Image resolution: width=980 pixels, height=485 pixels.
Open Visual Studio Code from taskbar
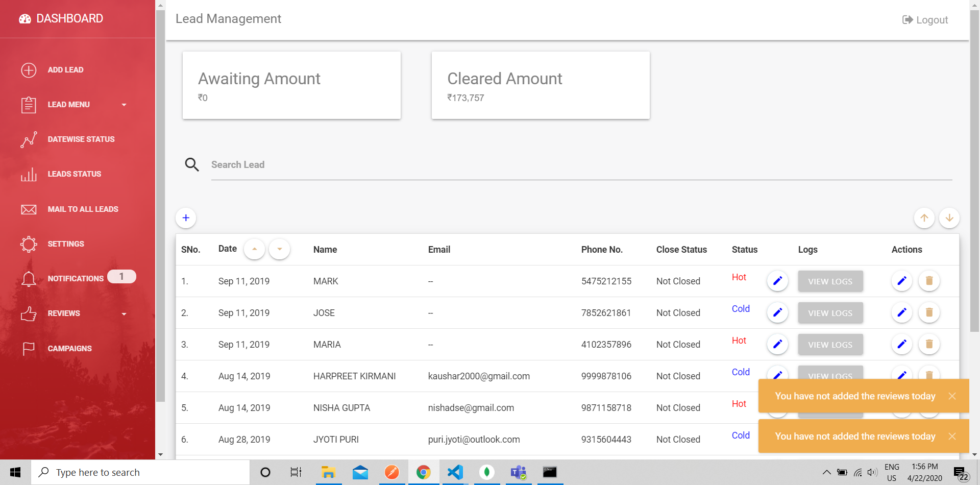click(455, 472)
